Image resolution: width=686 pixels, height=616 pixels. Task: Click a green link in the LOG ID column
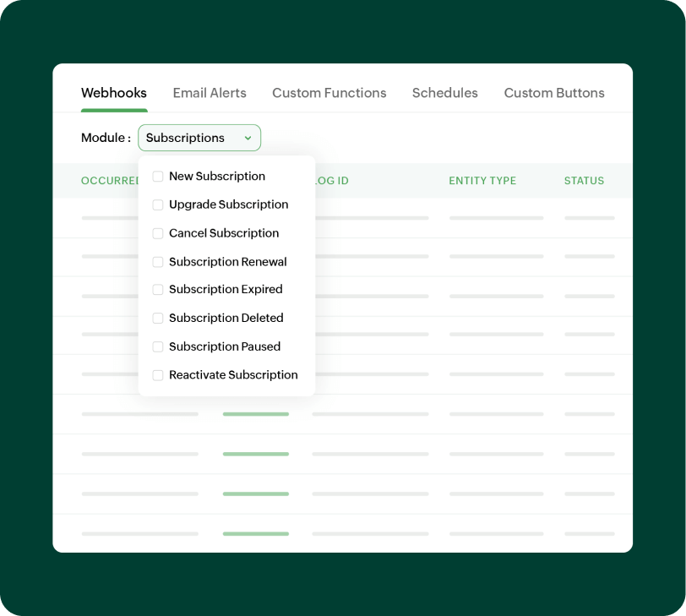point(255,414)
